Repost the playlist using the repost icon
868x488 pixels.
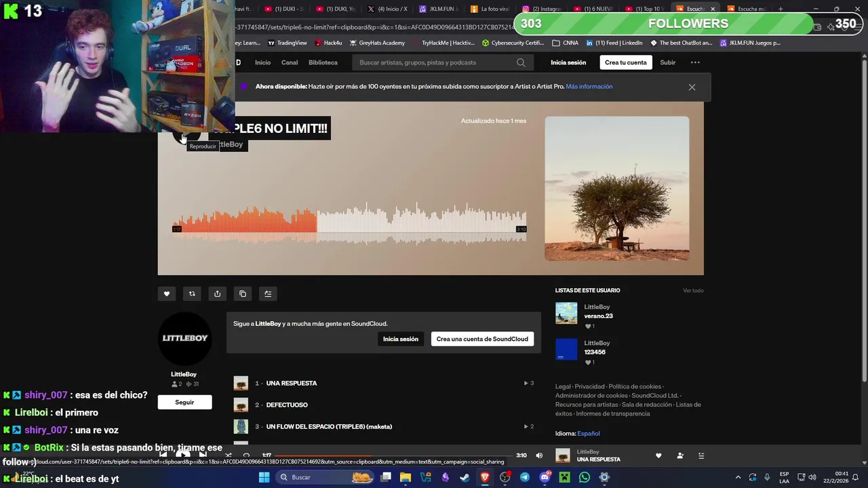(192, 293)
